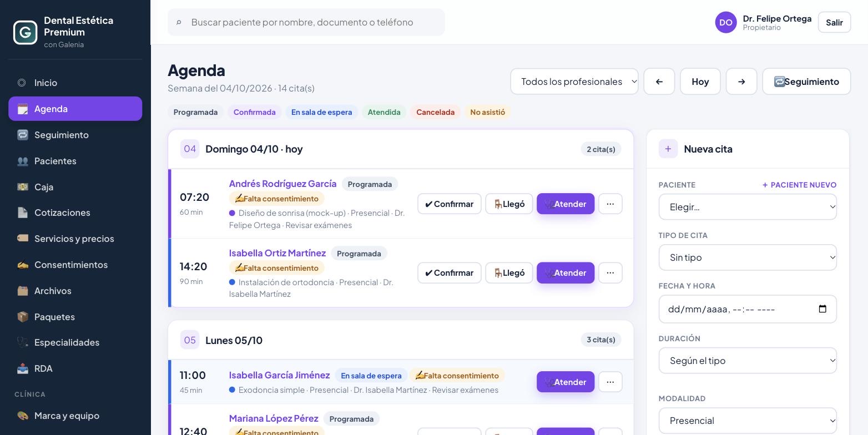
Task: Click the plus icon beside Nueva cita
Action: 668,149
